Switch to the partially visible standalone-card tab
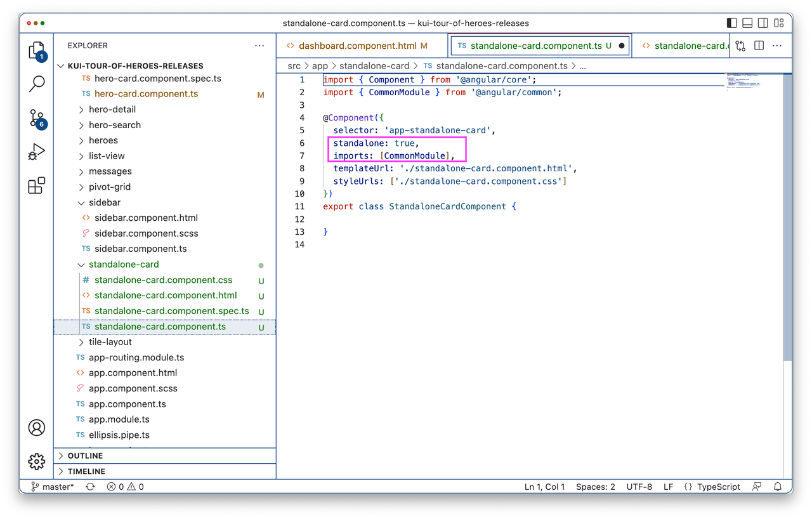 click(685, 46)
